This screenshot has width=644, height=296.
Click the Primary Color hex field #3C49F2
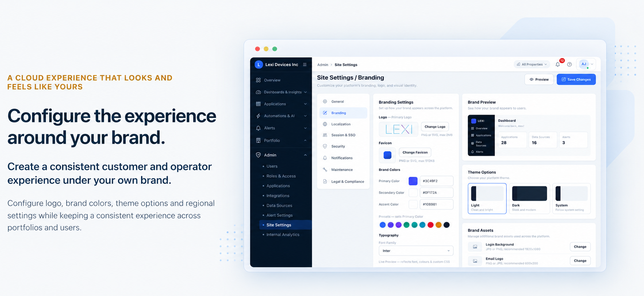437,181
